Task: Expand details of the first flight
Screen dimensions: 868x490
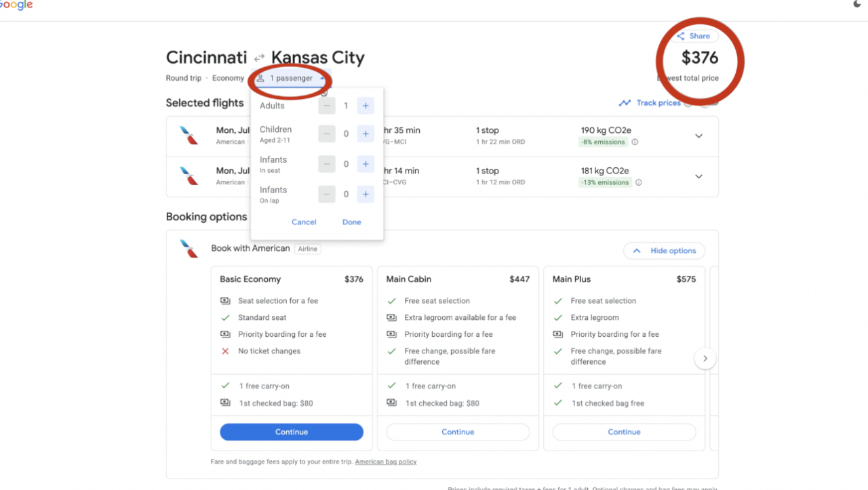Action: tap(698, 136)
